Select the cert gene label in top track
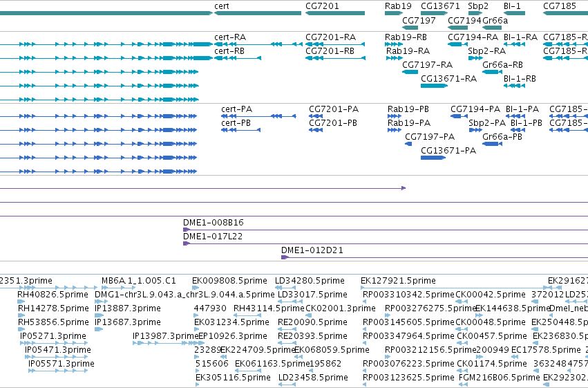 click(x=222, y=6)
